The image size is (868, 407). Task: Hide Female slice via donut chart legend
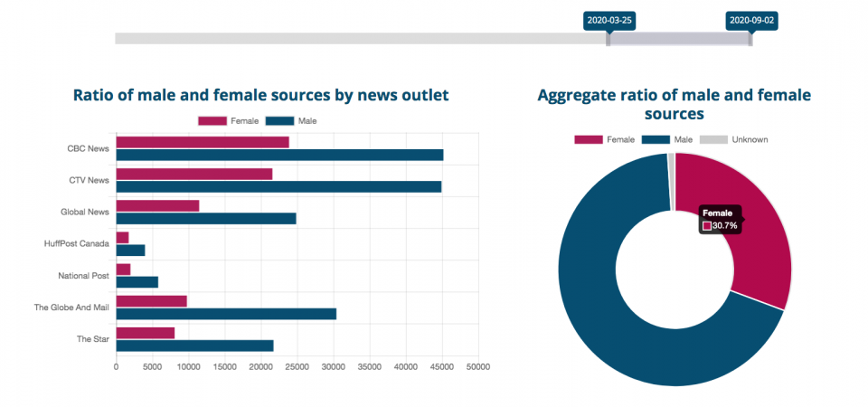pyautogui.click(x=605, y=139)
